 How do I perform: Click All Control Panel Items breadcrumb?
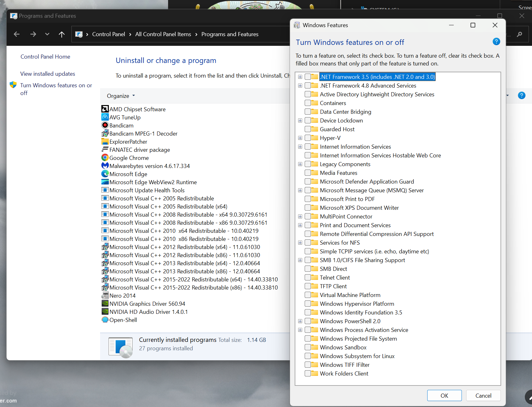(x=163, y=34)
